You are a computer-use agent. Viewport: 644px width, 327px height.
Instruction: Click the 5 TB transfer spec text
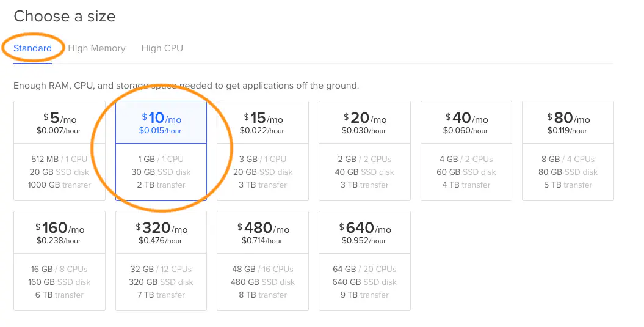[568, 185]
